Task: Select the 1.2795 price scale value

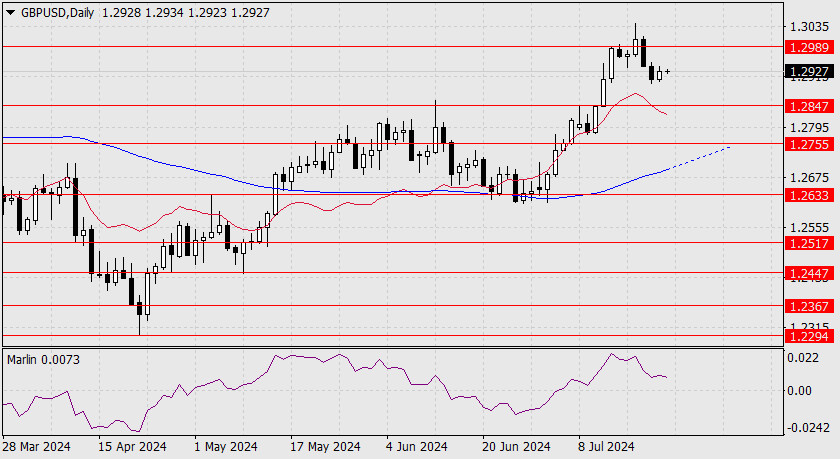Action: click(x=809, y=127)
